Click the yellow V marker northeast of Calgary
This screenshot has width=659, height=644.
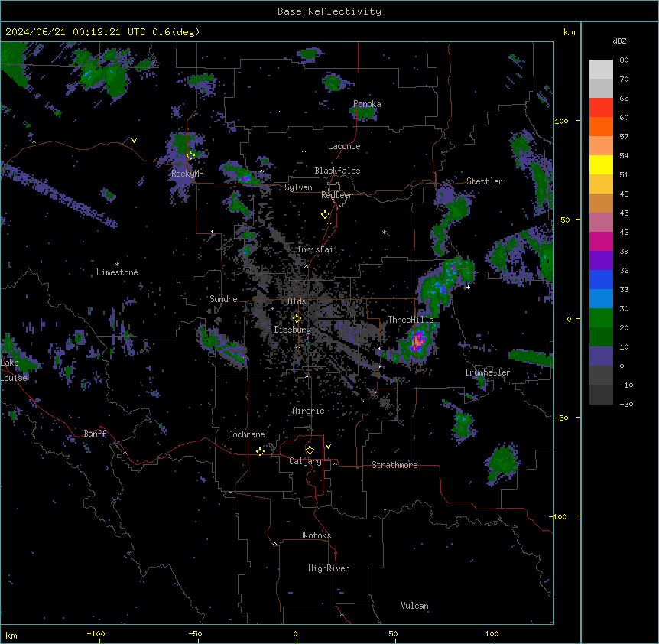click(328, 447)
